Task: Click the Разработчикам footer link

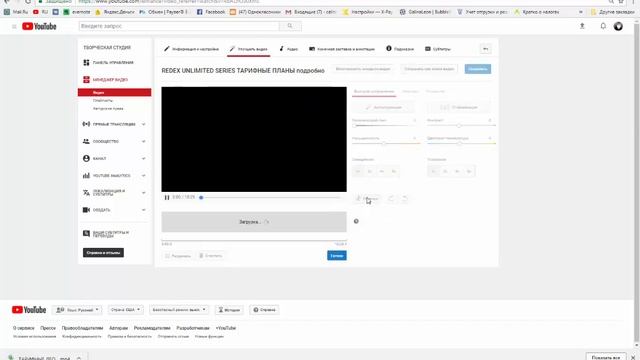Action: tap(193, 328)
